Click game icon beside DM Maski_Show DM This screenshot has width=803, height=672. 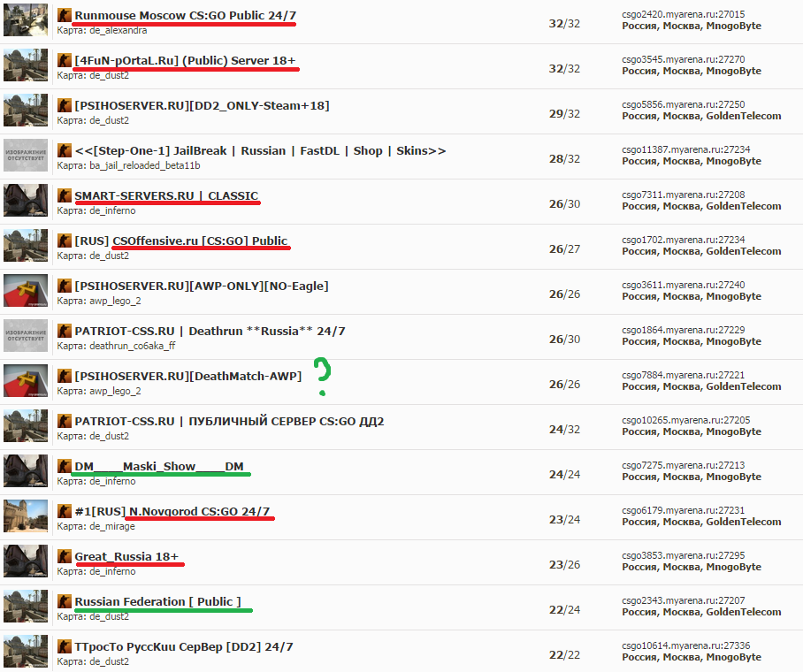[65, 466]
